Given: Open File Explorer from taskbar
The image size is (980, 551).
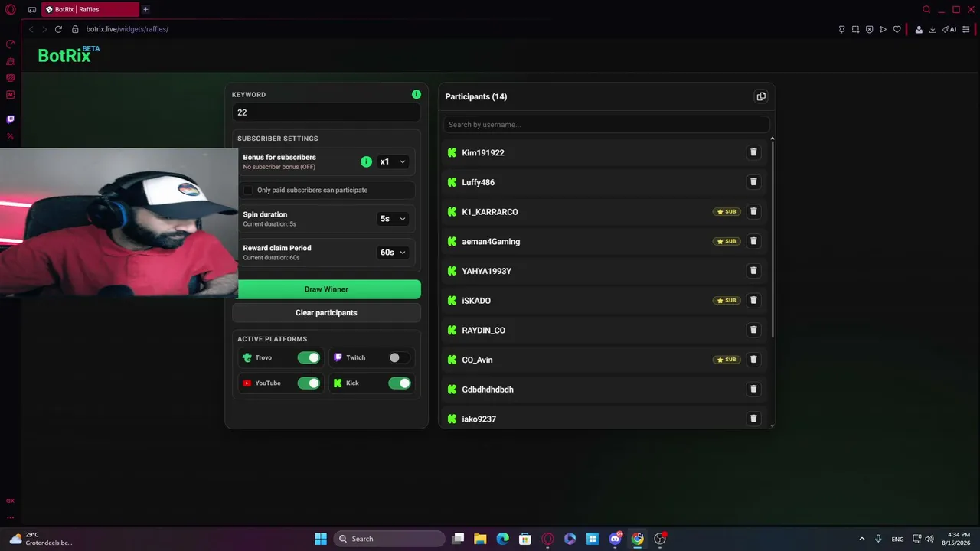Looking at the screenshot, I should click(480, 539).
